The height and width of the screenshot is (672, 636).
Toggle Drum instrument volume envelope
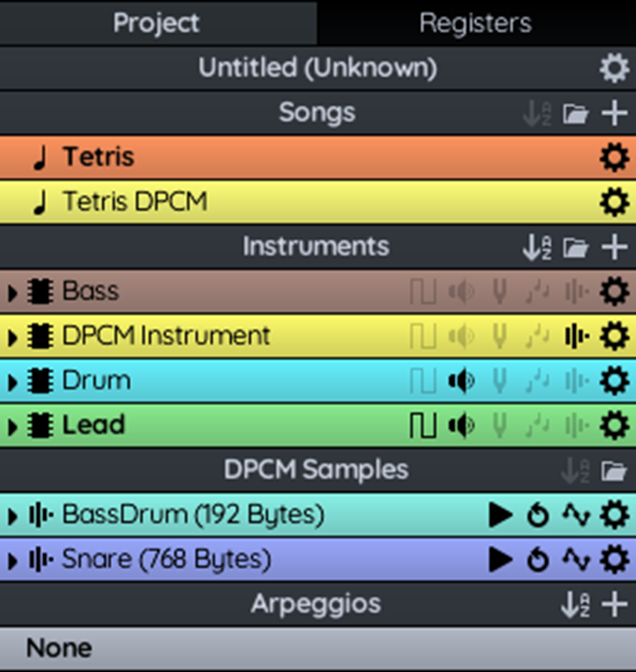tap(461, 381)
